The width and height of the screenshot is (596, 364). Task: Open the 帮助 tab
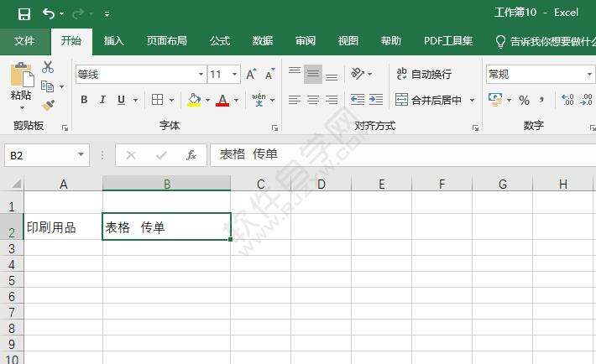coord(390,40)
